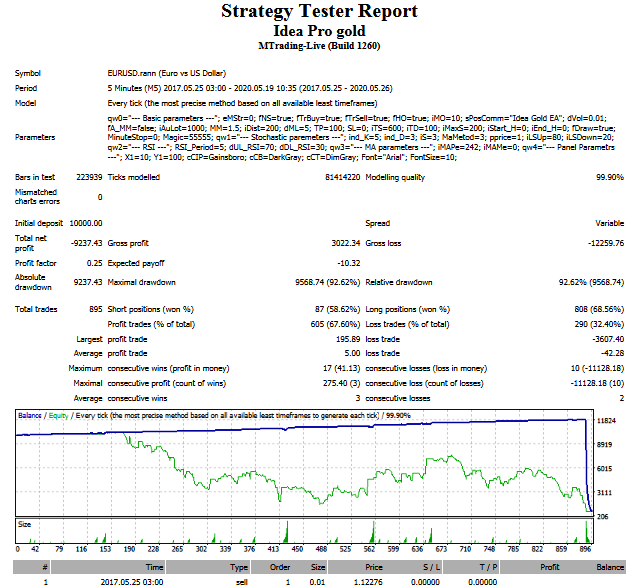Click the 'Idea Pro gold' heading
This screenshot has height=588, width=638.
tap(319, 31)
